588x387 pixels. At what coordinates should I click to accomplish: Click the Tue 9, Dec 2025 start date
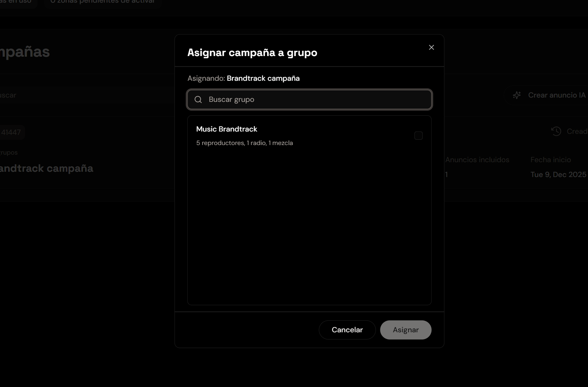click(558, 175)
